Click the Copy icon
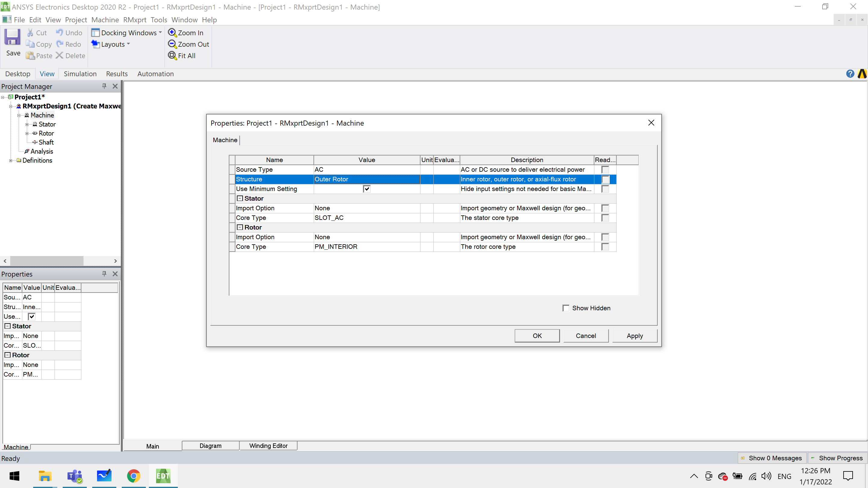Screen dimensions: 868x488 point(30,44)
